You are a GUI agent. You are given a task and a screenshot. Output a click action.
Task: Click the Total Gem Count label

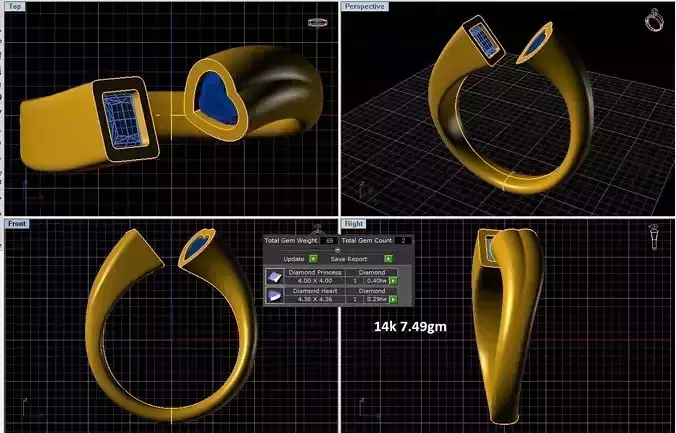(x=367, y=241)
